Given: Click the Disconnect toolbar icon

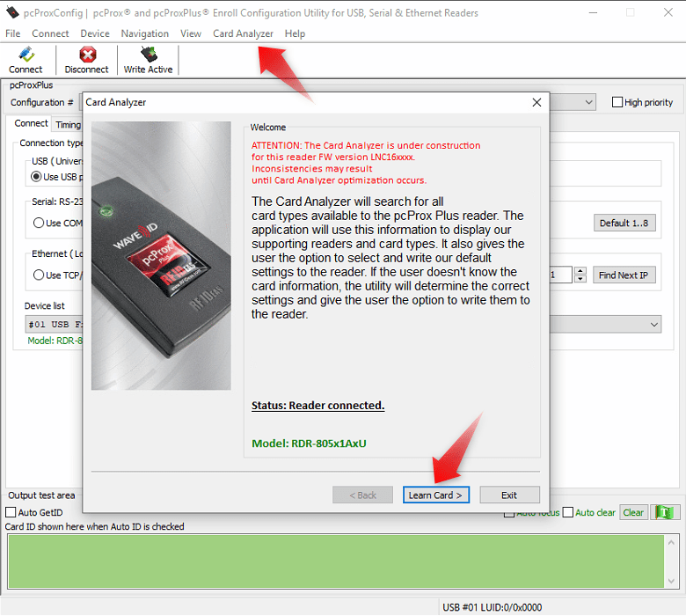Looking at the screenshot, I should pyautogui.click(x=86, y=60).
